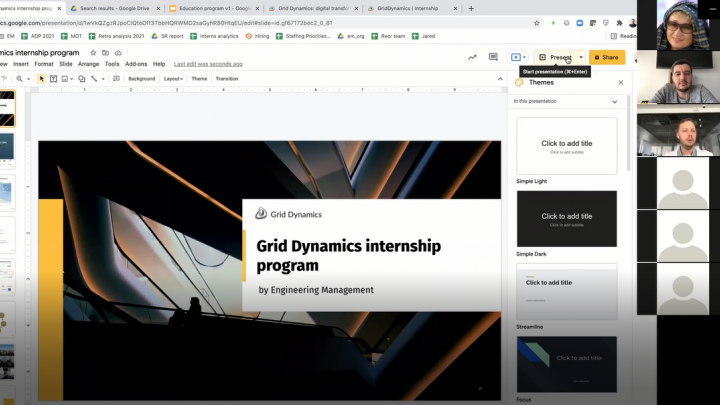Screen dimensions: 720x405
Task: Open the browser extensions puzzle icon
Action: [619, 23]
